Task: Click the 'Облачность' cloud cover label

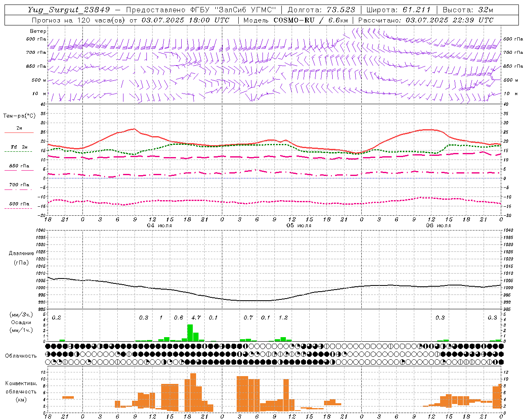Action: click(21, 356)
